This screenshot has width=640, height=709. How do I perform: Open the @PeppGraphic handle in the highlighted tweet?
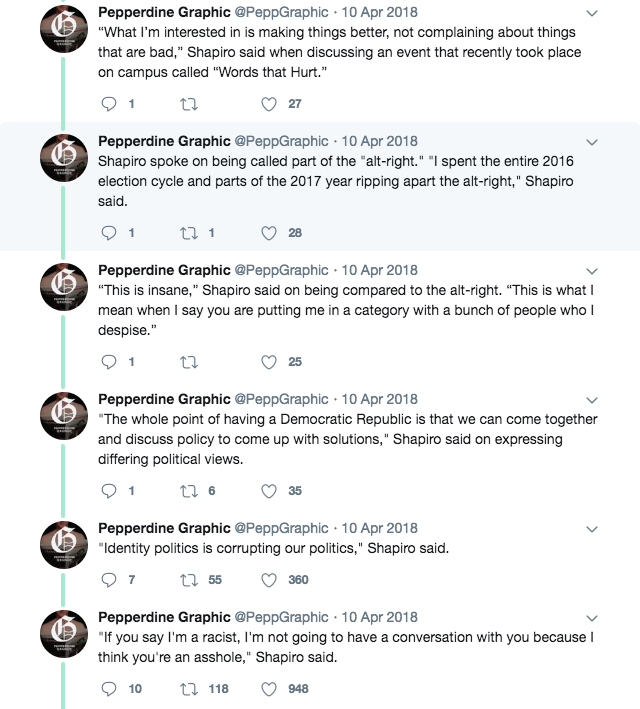coord(281,141)
